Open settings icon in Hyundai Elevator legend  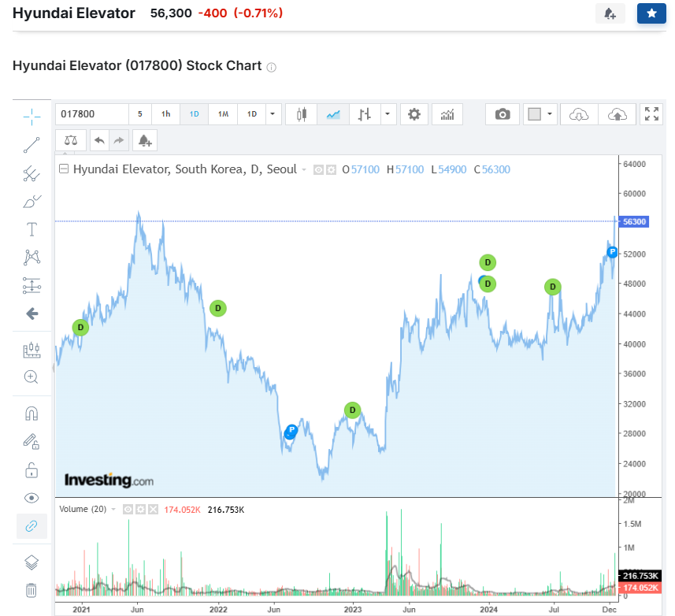click(331, 169)
